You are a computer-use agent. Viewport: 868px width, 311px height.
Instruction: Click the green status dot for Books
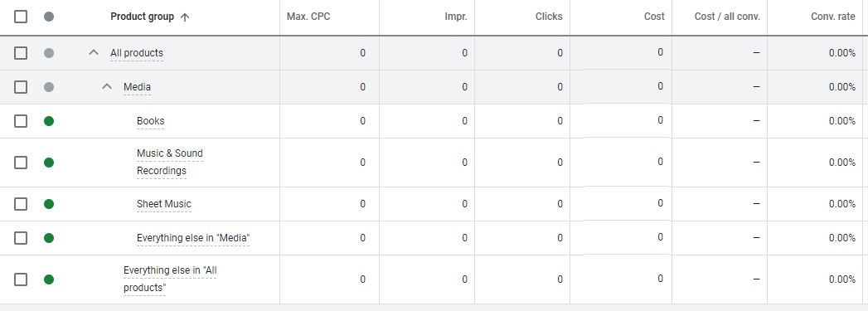click(x=49, y=120)
